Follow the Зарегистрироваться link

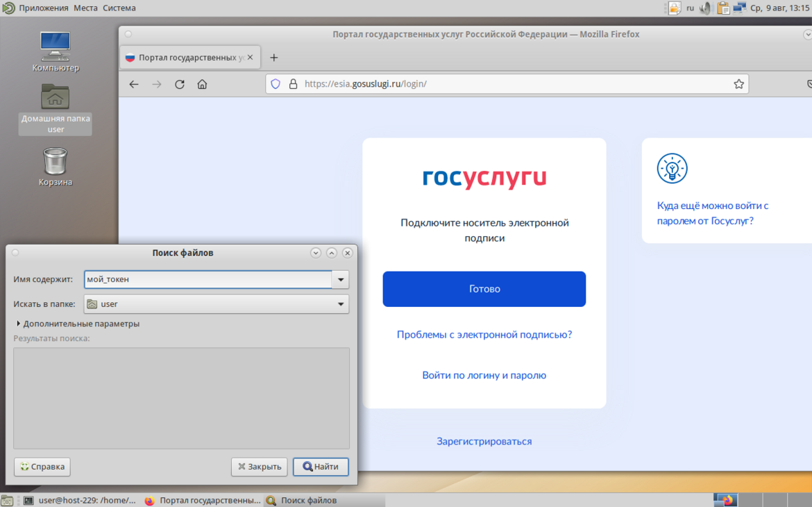pyautogui.click(x=484, y=441)
